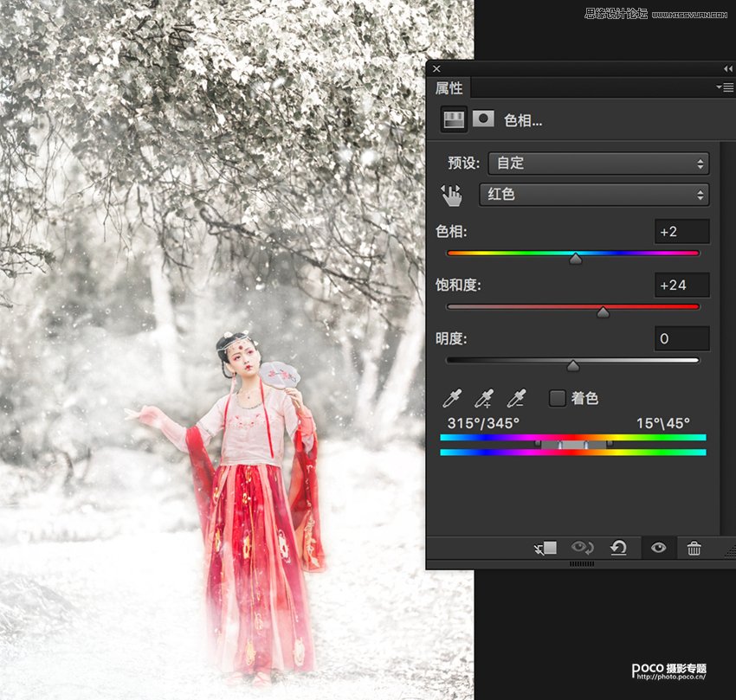Clip adjustment to layer below
Image resolution: width=736 pixels, height=700 pixels.
[x=545, y=548]
